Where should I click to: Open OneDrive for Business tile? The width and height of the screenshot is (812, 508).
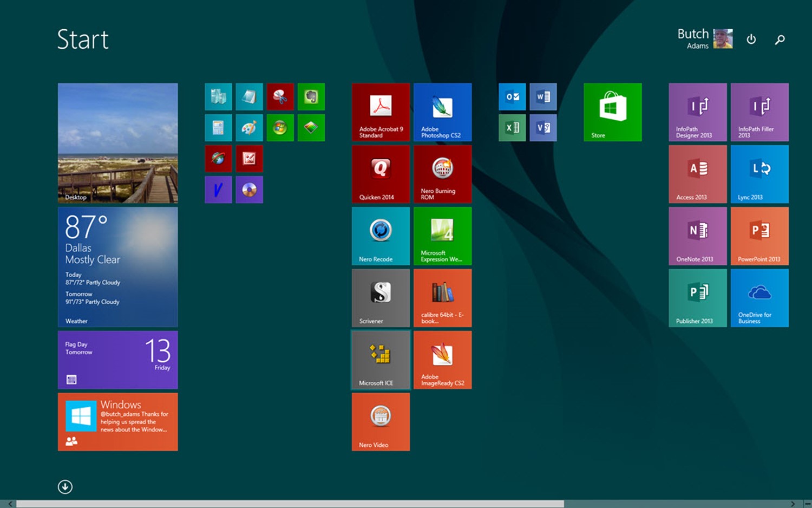pos(759,298)
